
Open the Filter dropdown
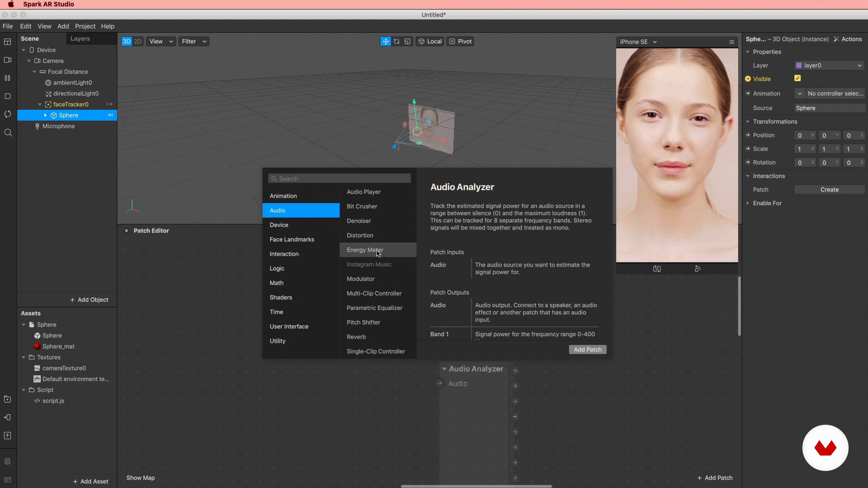click(x=194, y=41)
